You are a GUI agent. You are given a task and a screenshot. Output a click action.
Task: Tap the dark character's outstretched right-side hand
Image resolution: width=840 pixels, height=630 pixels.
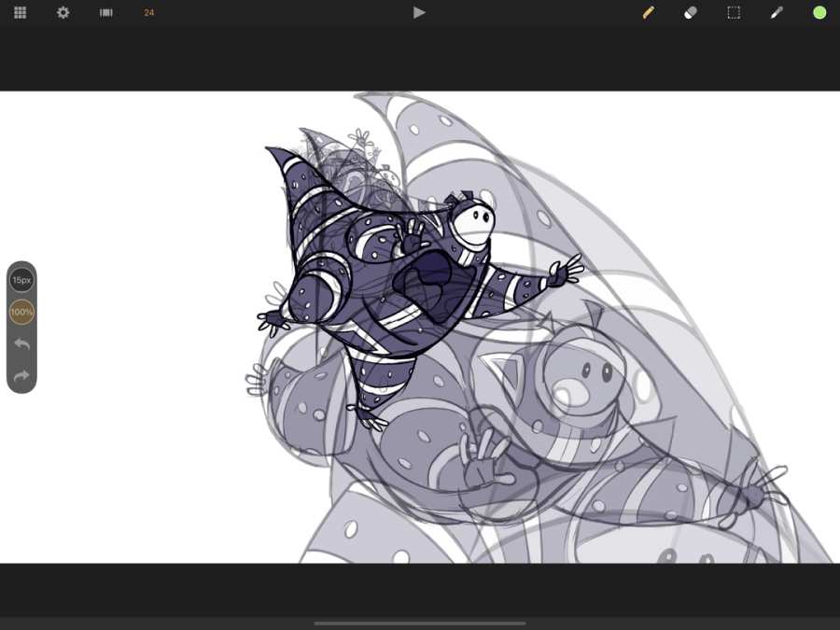click(565, 273)
